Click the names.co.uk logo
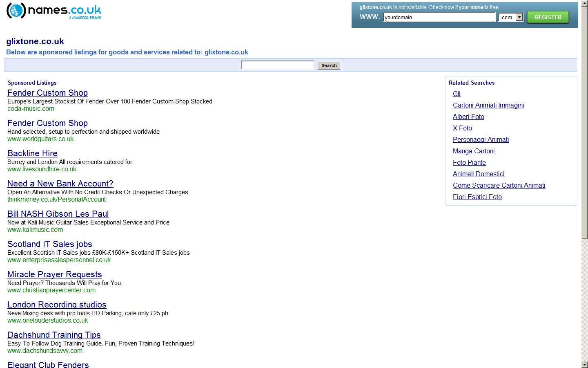Screen dimensions: 588x368 [53, 11]
